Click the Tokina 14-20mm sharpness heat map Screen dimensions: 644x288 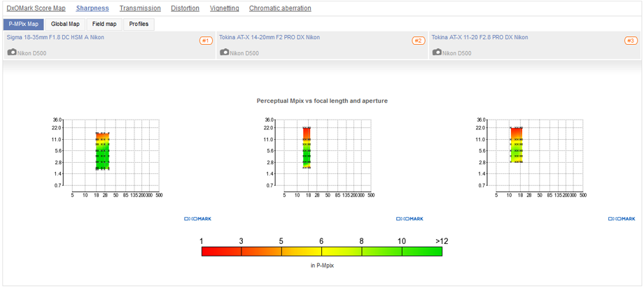pyautogui.click(x=307, y=147)
